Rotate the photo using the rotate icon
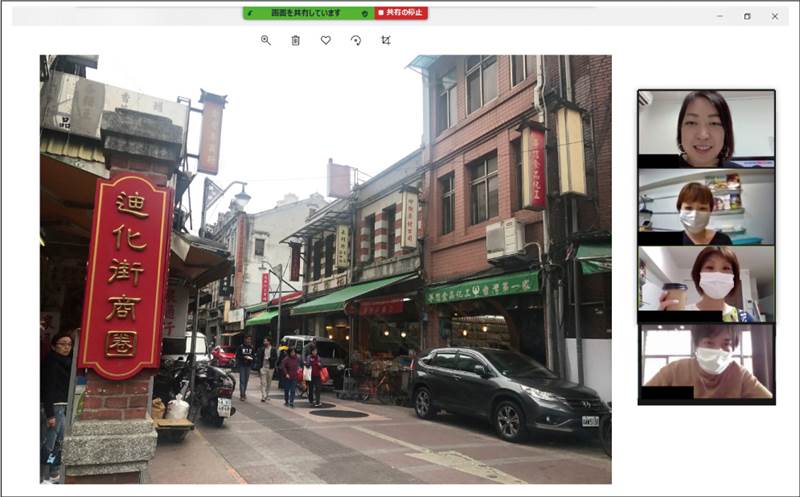 (x=355, y=40)
